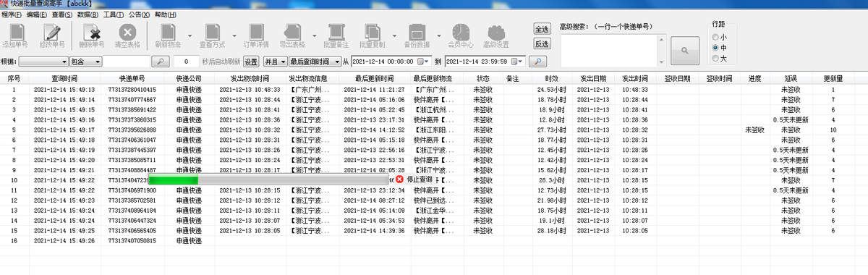
Task: Open the 工具(T) menu
Action: [114, 14]
